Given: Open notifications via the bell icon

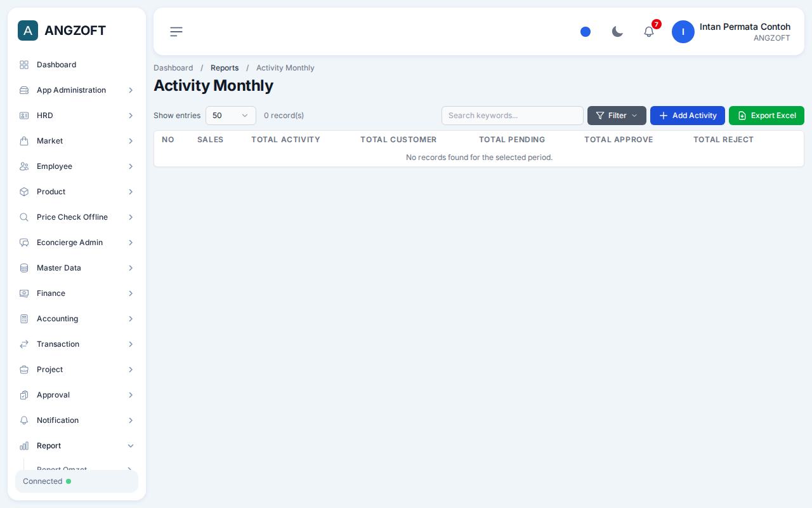Looking at the screenshot, I should point(649,32).
